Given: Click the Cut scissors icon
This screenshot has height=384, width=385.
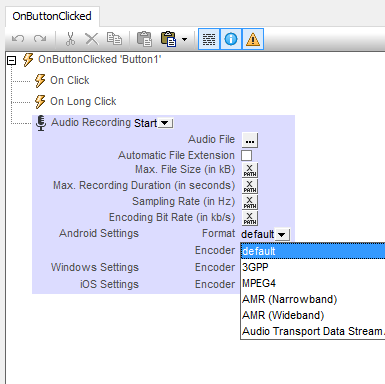Looking at the screenshot, I should pyautogui.click(x=70, y=39).
